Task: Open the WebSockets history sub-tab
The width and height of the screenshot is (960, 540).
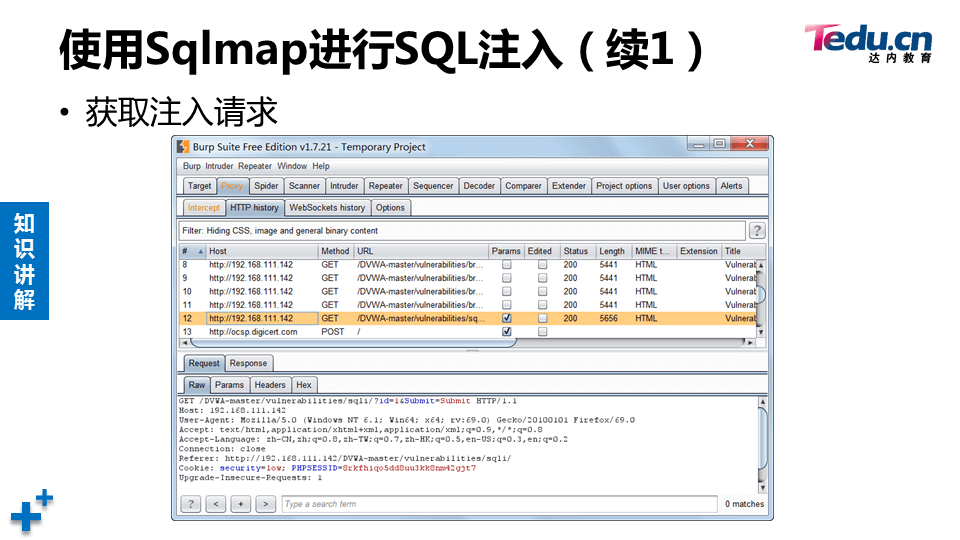Action: tap(327, 208)
